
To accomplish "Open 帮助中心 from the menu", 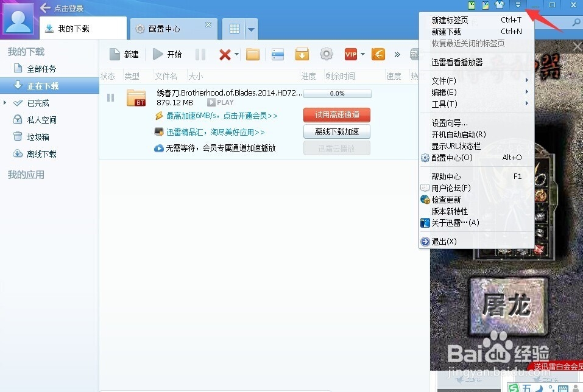I will click(476, 177).
